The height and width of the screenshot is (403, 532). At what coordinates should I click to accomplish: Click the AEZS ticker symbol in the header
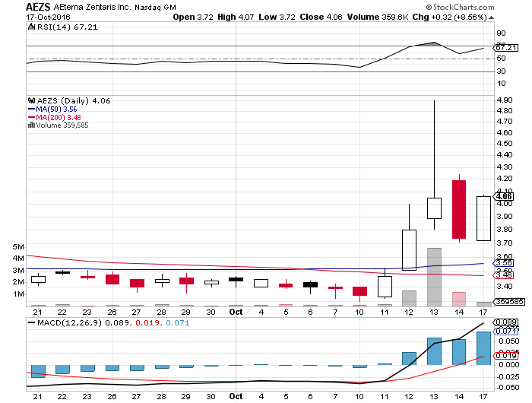(x=38, y=7)
